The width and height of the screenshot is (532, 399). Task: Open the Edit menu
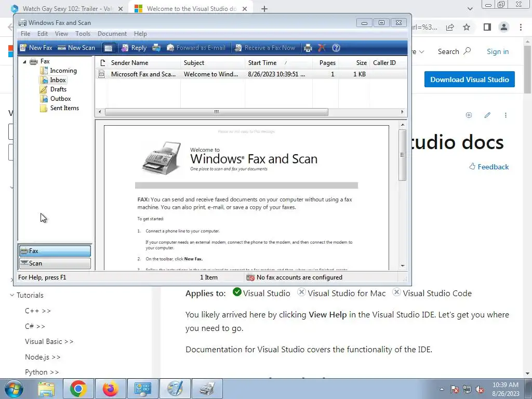pos(43,34)
